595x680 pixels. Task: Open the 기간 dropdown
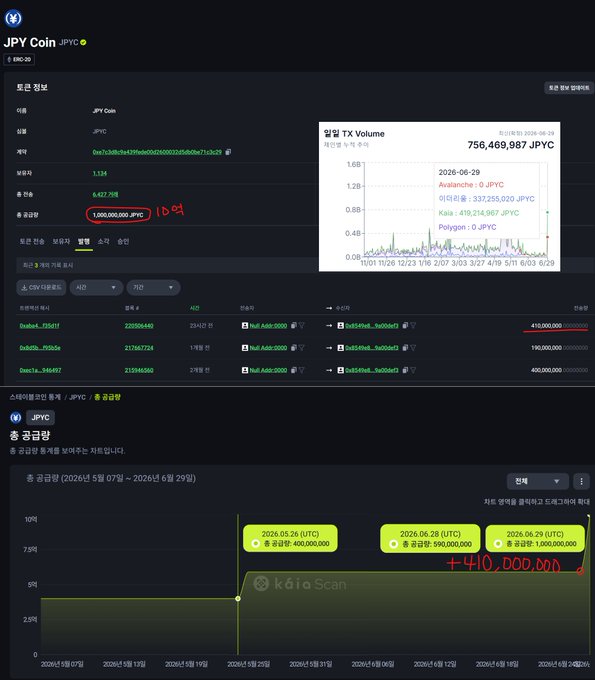tap(154, 288)
